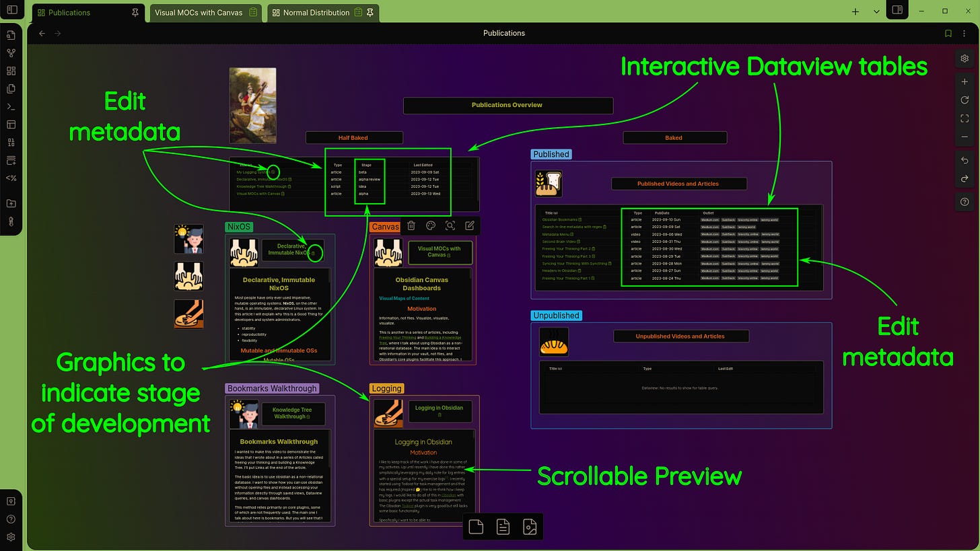Click the 'beta' stage cell

[x=363, y=172]
